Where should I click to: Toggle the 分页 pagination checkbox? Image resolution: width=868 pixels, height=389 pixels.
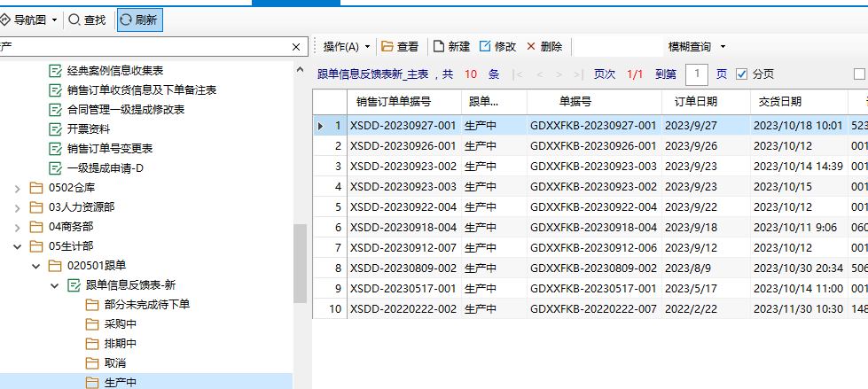point(742,74)
